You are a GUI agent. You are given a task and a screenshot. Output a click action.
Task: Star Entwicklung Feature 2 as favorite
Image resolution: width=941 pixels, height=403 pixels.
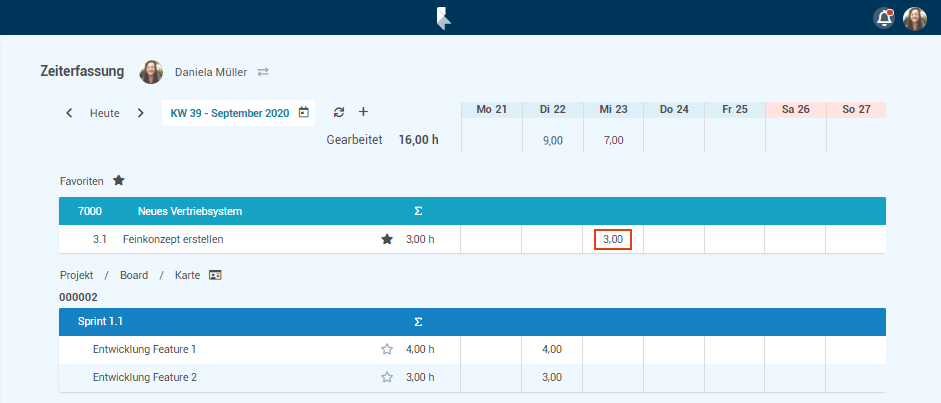(x=387, y=378)
